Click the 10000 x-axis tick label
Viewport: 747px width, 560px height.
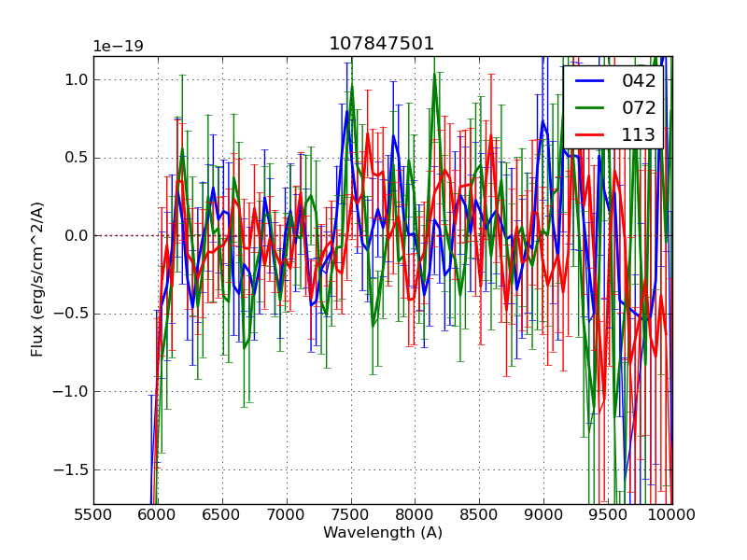click(x=672, y=513)
